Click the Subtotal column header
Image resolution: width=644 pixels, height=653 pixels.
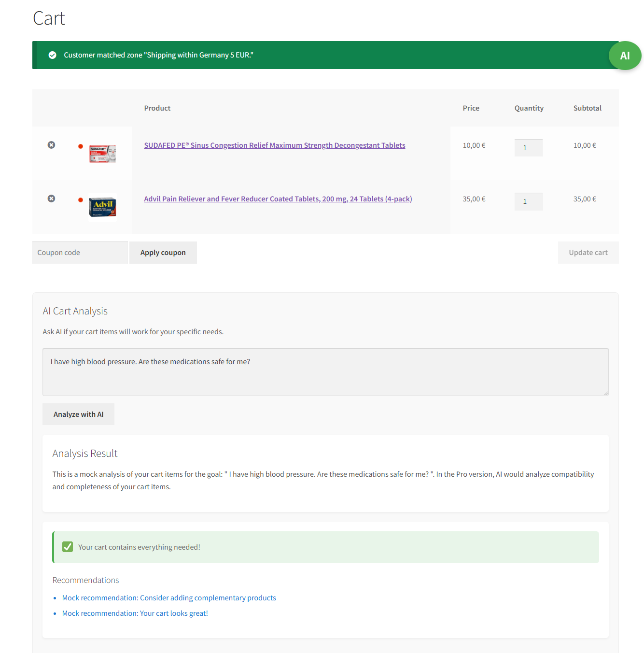coord(588,108)
